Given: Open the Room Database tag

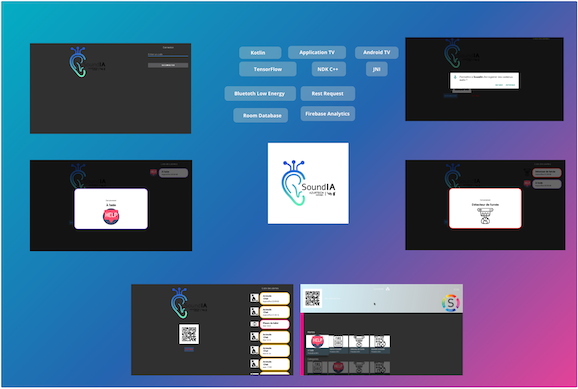Looking at the screenshot, I should [261, 115].
